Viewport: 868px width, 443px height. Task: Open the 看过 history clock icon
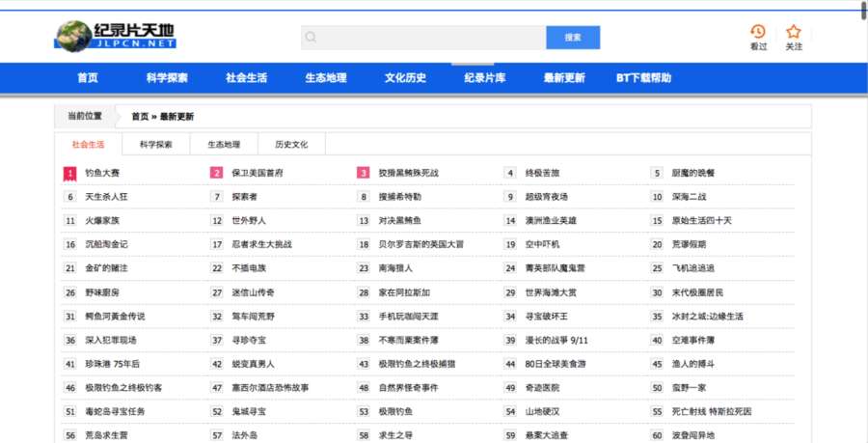(x=758, y=31)
